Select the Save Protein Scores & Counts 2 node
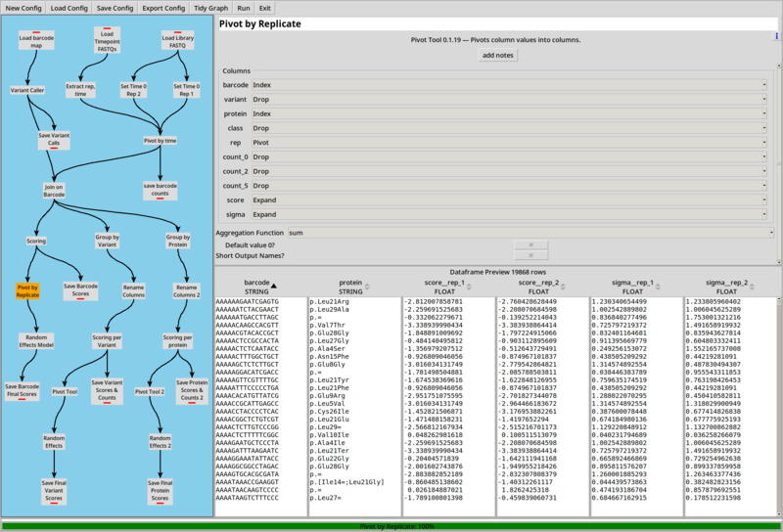783x532 pixels. click(x=192, y=391)
